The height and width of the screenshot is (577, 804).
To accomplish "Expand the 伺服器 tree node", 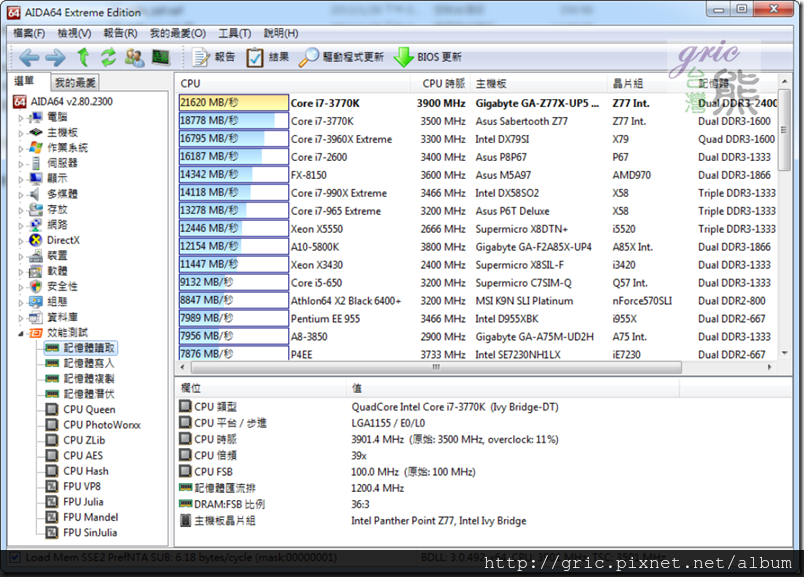I will click(x=21, y=164).
